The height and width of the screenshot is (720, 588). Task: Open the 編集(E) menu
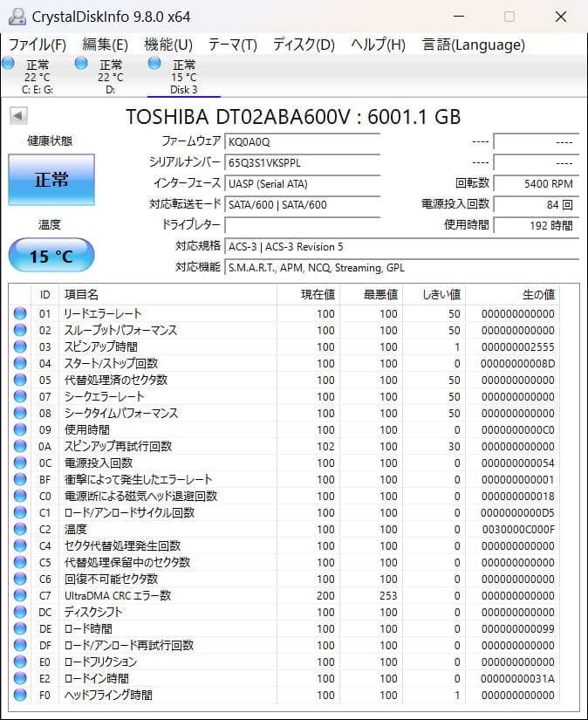tap(105, 45)
